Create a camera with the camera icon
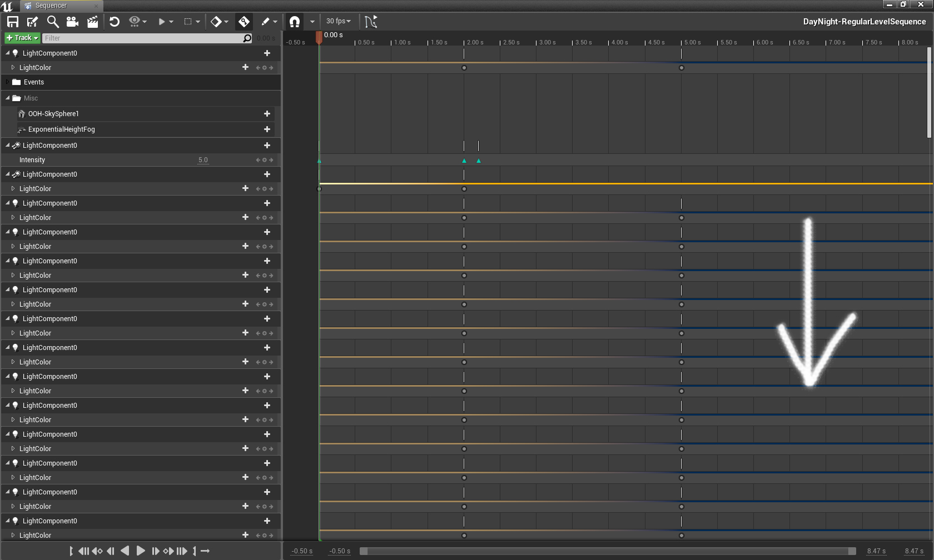Screen dimensions: 934x560 [x=72, y=22]
